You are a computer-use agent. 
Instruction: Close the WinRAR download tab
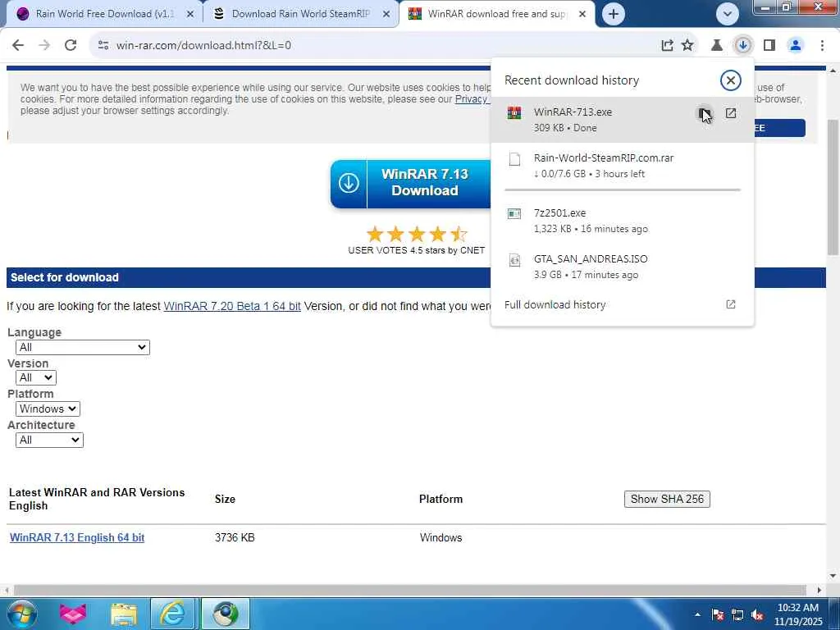pos(582,15)
